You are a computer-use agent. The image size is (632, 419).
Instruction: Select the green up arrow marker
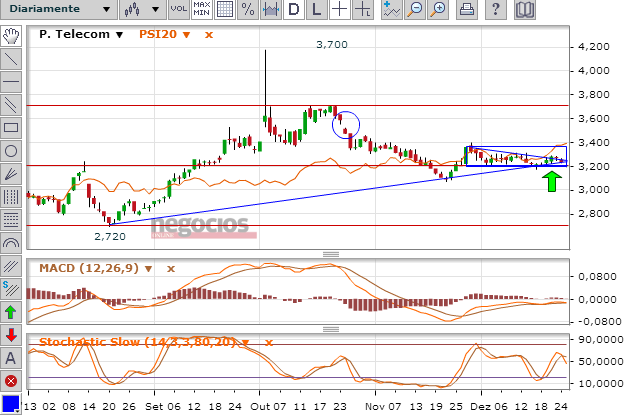pyautogui.click(x=11, y=312)
